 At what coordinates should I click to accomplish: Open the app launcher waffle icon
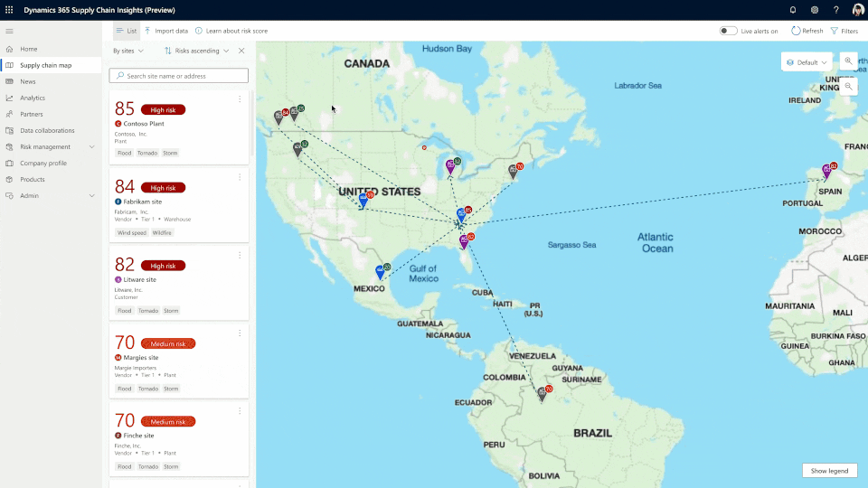[10, 10]
